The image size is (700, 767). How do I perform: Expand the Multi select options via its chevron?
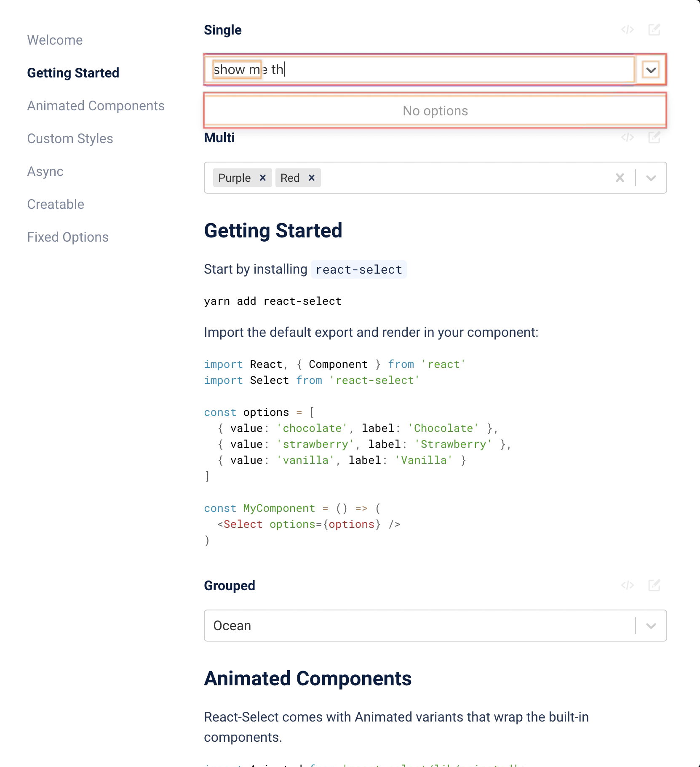click(x=650, y=178)
